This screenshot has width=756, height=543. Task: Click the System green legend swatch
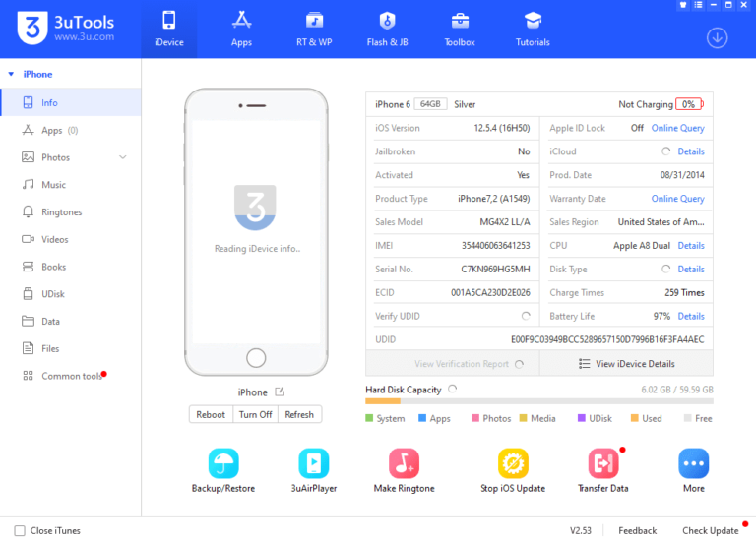[x=369, y=418]
